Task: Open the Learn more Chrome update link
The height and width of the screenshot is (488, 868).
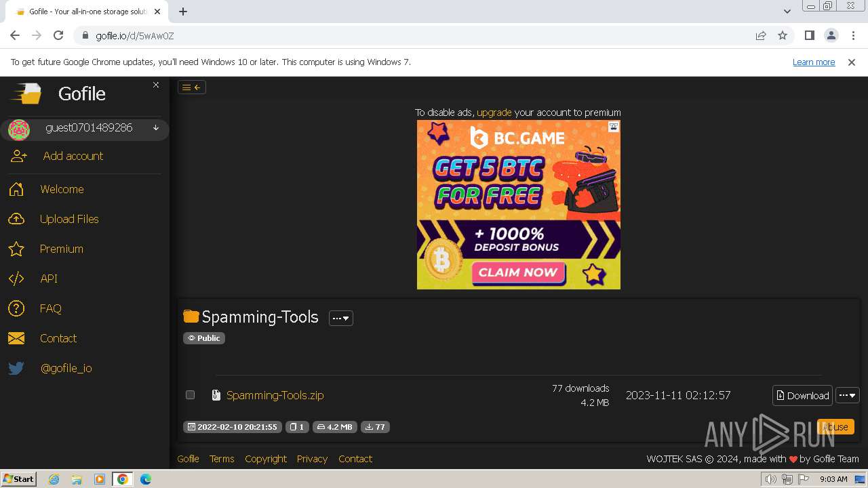Action: (814, 62)
